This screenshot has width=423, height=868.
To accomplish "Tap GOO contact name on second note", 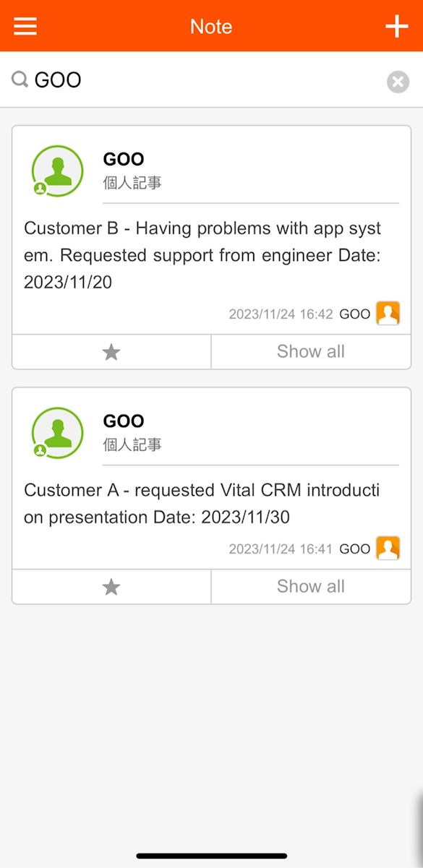I will 124,421.
